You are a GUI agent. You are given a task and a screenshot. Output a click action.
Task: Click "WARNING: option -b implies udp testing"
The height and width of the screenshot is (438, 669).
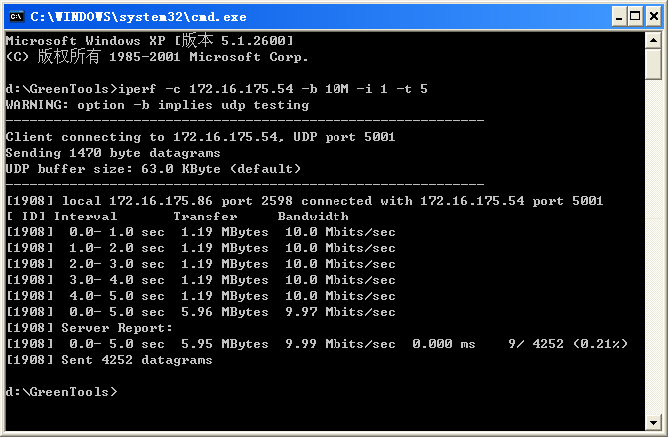157,105
